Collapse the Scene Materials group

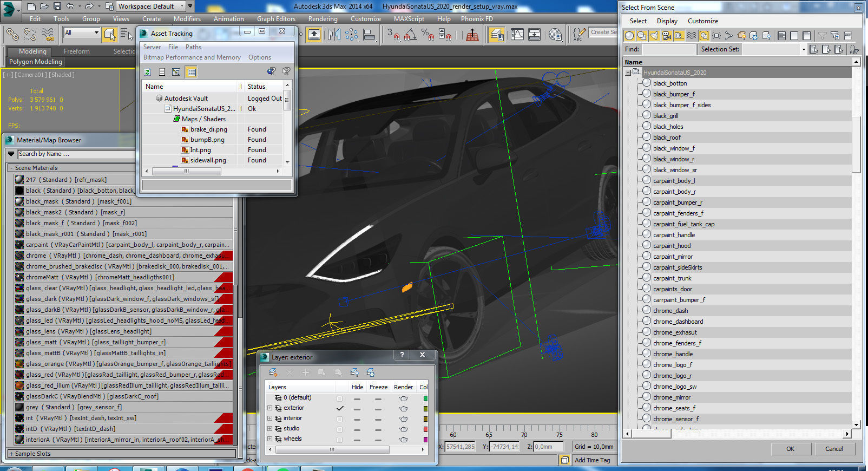click(11, 168)
